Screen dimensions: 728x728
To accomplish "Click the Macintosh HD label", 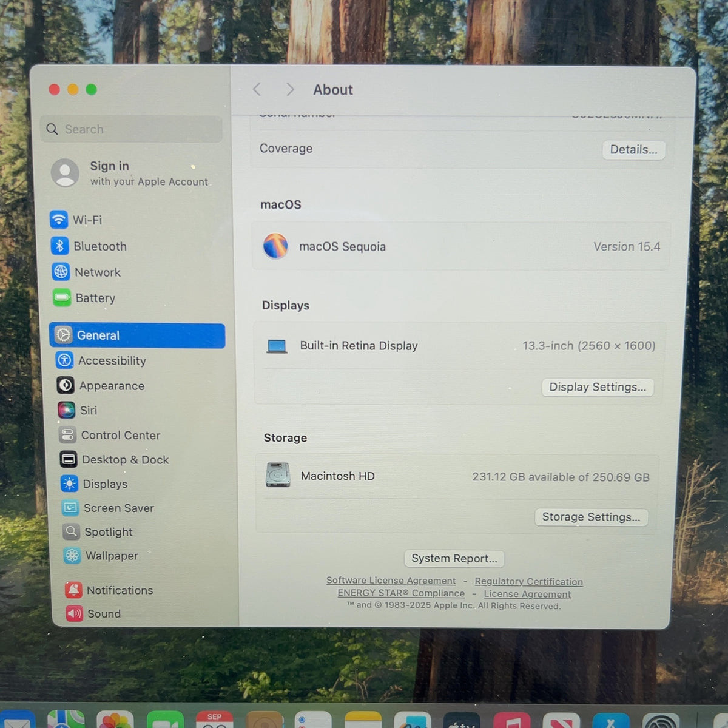I will click(x=338, y=476).
